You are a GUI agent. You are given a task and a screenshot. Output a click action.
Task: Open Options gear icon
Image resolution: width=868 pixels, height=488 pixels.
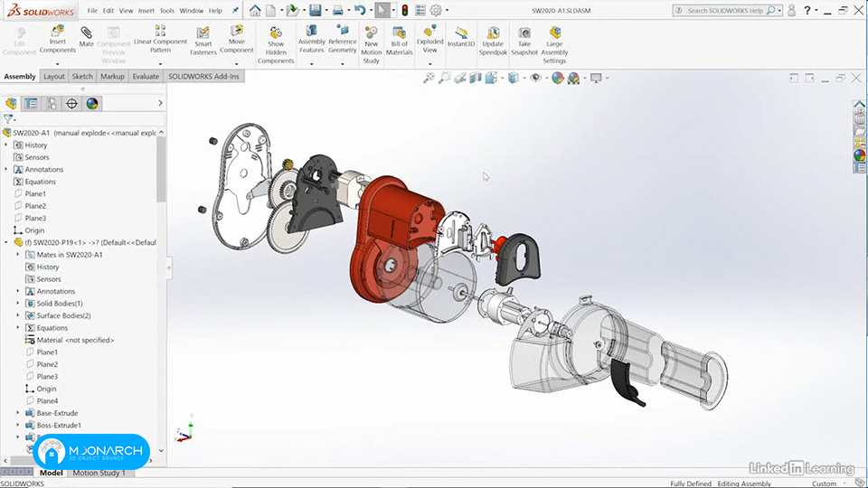pos(436,10)
